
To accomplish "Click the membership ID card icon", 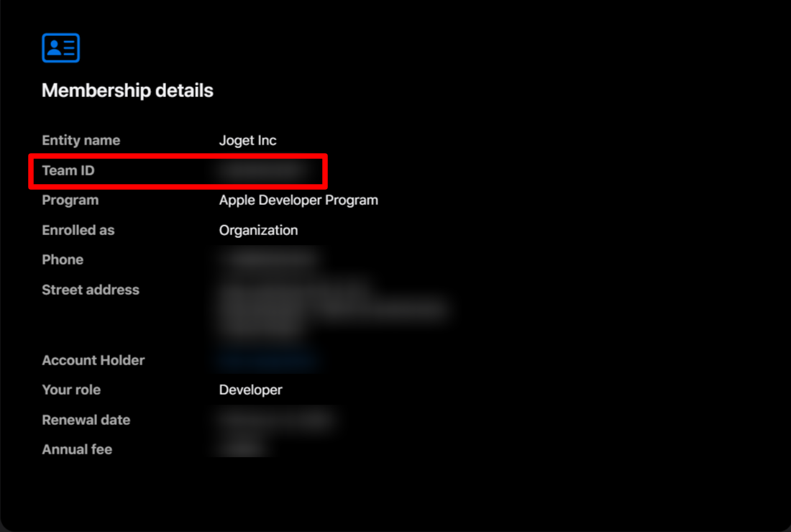I will coord(60,48).
